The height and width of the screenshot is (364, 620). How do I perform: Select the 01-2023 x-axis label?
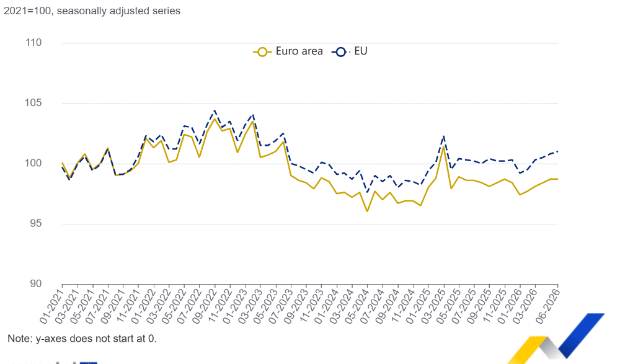click(x=235, y=306)
